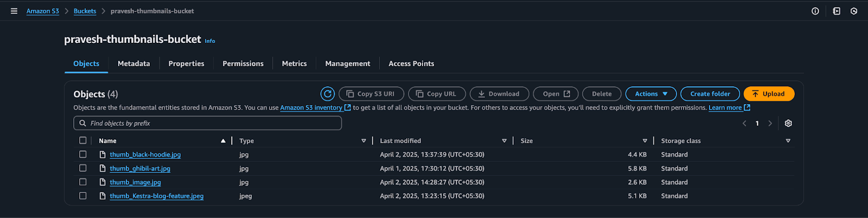The image size is (868, 218).
Task: Click the Create folder button
Action: pyautogui.click(x=710, y=94)
